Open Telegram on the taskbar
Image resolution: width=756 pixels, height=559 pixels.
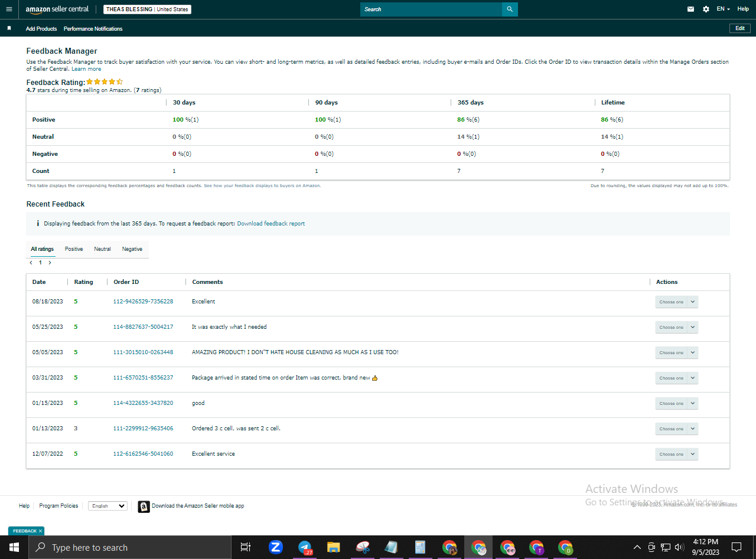tap(305, 547)
